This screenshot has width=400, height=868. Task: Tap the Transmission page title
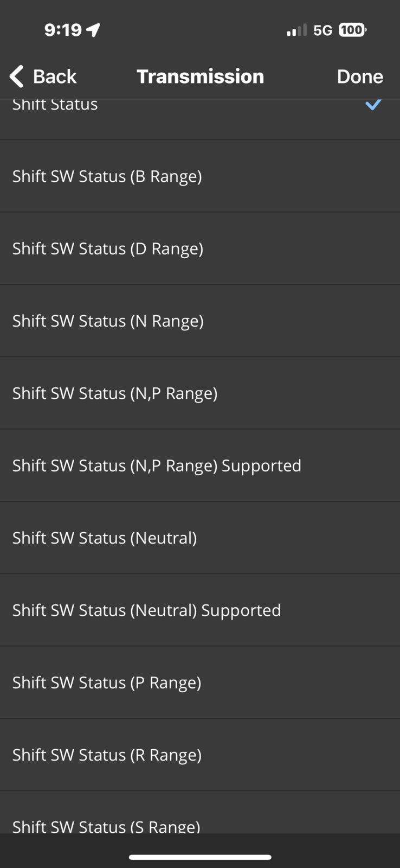pyautogui.click(x=200, y=76)
